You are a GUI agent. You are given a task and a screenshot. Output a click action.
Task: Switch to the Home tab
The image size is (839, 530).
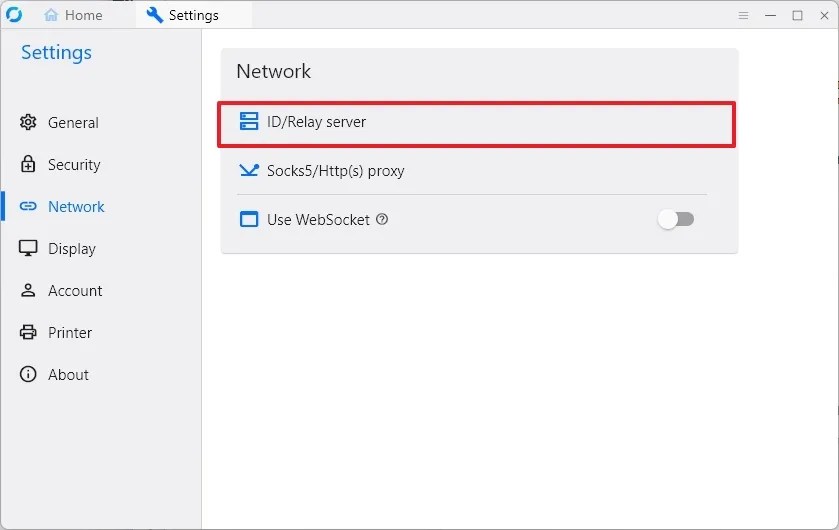click(73, 15)
